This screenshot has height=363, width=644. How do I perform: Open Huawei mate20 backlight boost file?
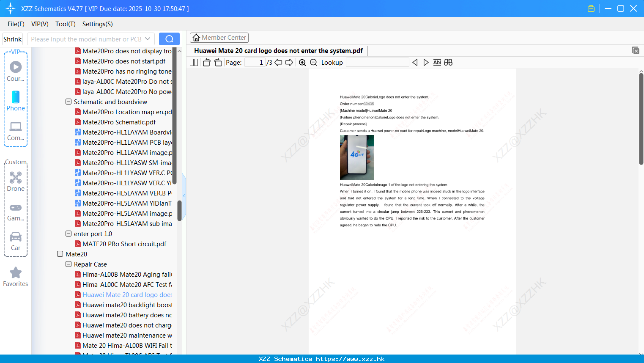pyautogui.click(x=123, y=305)
